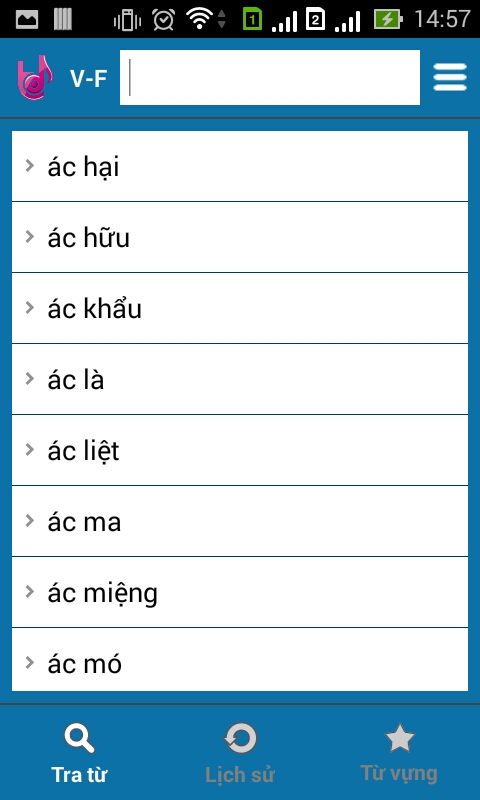Image resolution: width=480 pixels, height=800 pixels.
Task: Tap the Wi-Fi status bar icon
Action: (199, 19)
